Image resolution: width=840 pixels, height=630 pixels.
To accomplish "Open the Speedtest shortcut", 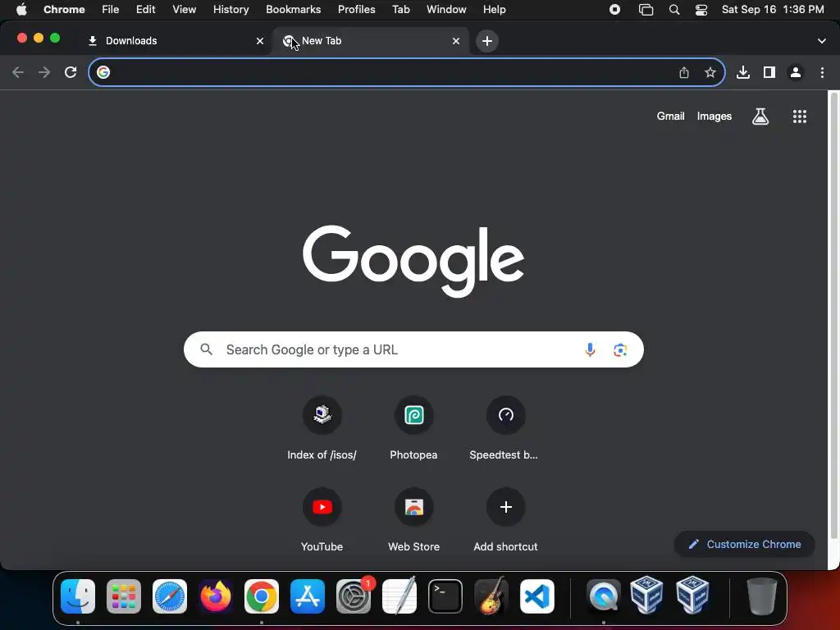I will [505, 428].
